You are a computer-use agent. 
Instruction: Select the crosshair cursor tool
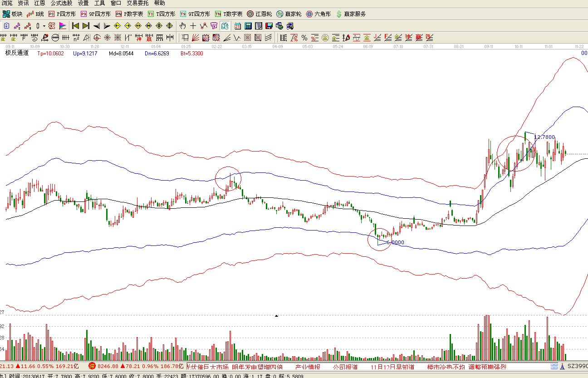[193, 26]
